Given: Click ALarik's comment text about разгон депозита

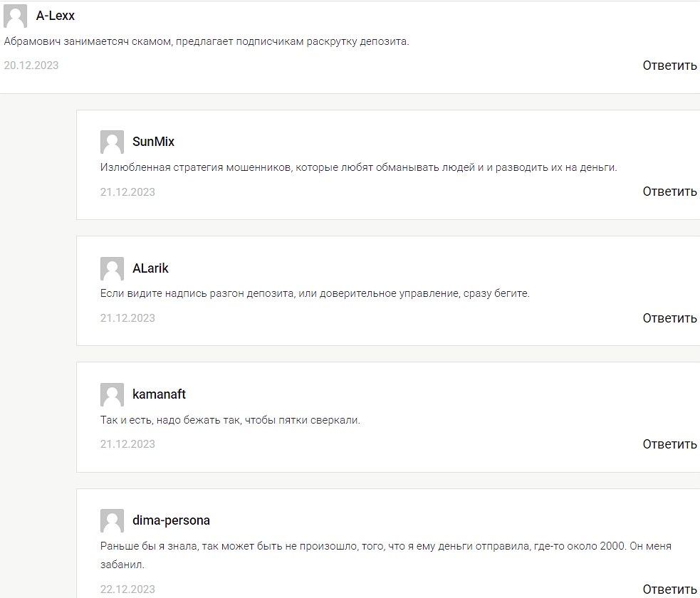Looking at the screenshot, I should pos(315,293).
